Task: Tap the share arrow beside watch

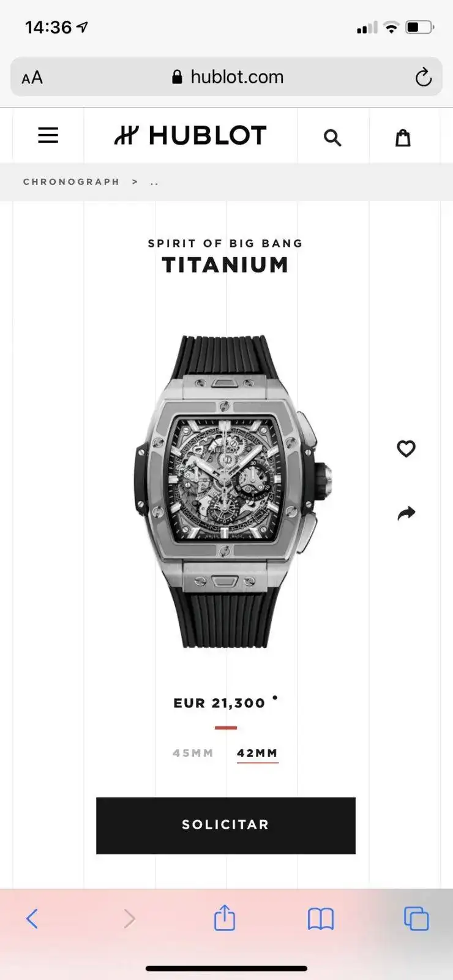Action: [406, 513]
